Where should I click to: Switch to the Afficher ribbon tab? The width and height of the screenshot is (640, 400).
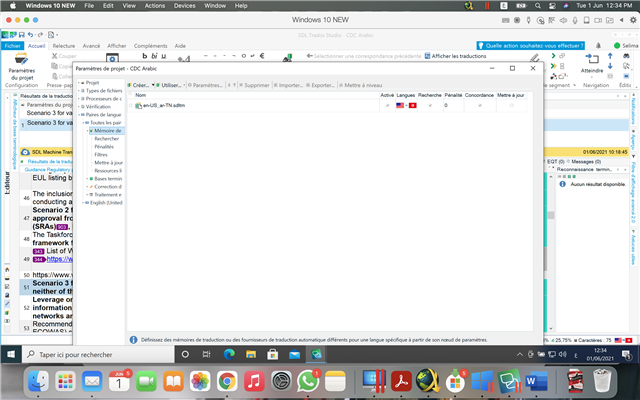pos(117,46)
